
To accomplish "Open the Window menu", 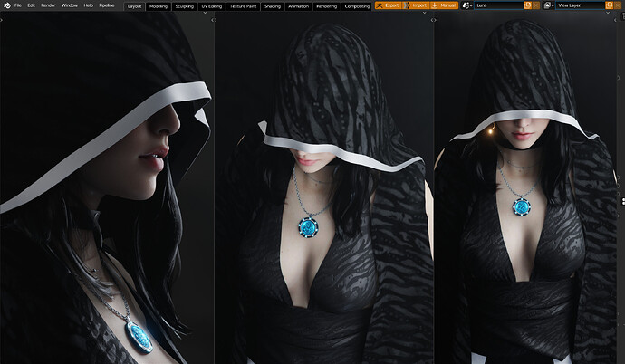I will pos(70,5).
